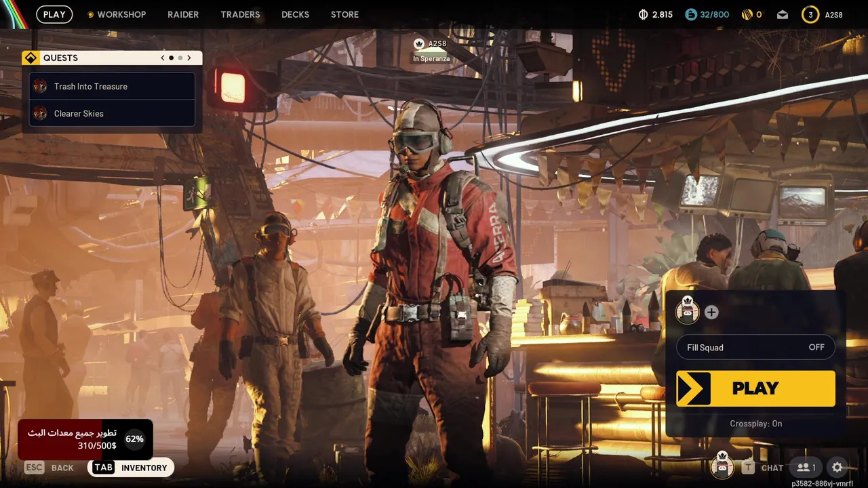Image resolution: width=868 pixels, height=488 pixels.
Task: Click the build ID p3582-886vj-vmrfl text
Action: click(x=822, y=483)
